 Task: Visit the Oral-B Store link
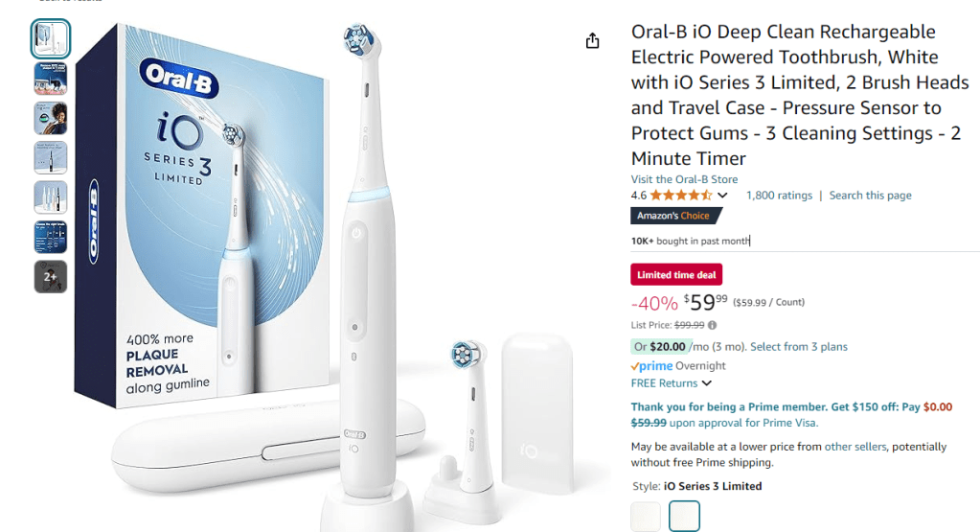pos(684,179)
